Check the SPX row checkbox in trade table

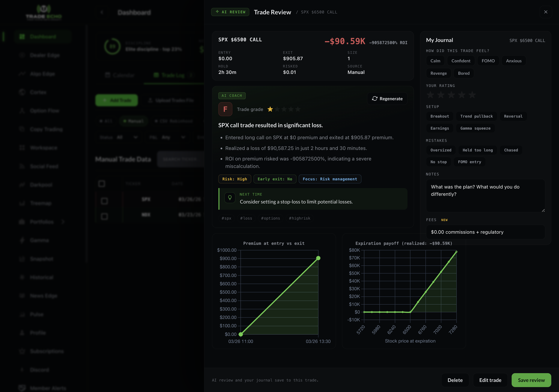(x=104, y=201)
